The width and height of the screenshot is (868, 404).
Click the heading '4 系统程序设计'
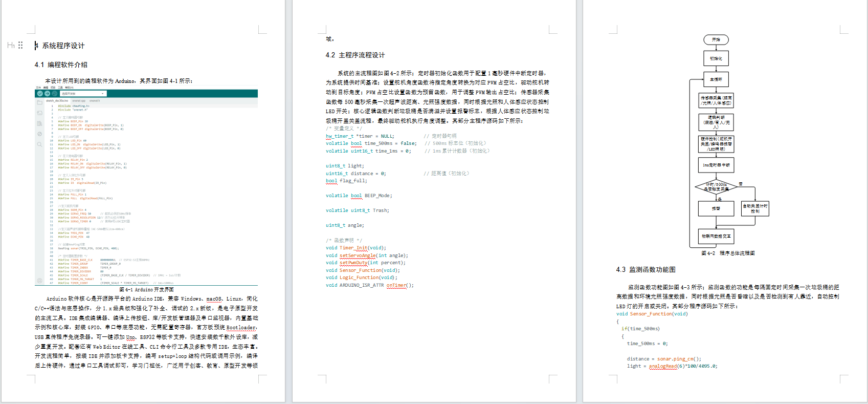pyautogui.click(x=60, y=46)
